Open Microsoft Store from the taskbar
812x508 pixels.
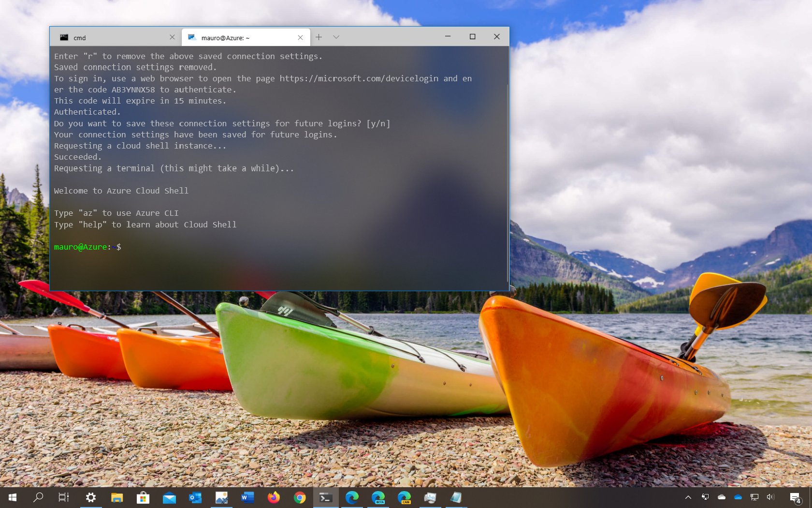pyautogui.click(x=143, y=497)
